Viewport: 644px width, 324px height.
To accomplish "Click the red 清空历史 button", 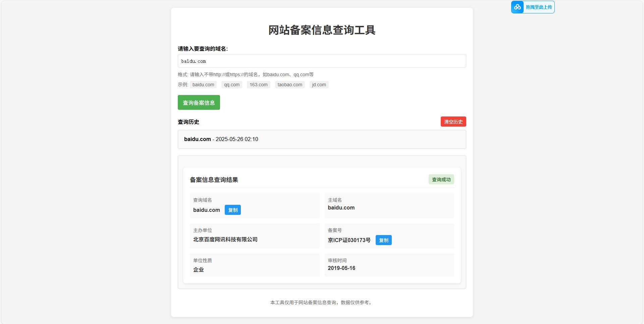I will point(453,122).
